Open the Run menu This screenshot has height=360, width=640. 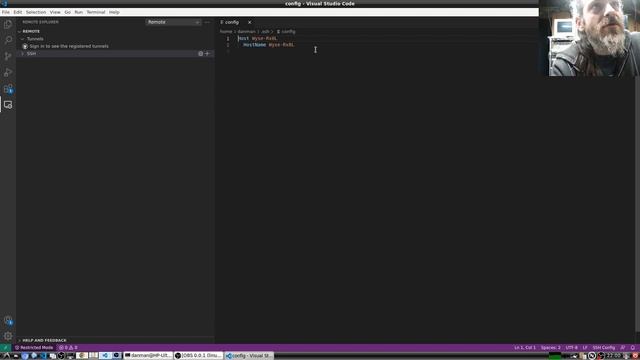point(78,12)
